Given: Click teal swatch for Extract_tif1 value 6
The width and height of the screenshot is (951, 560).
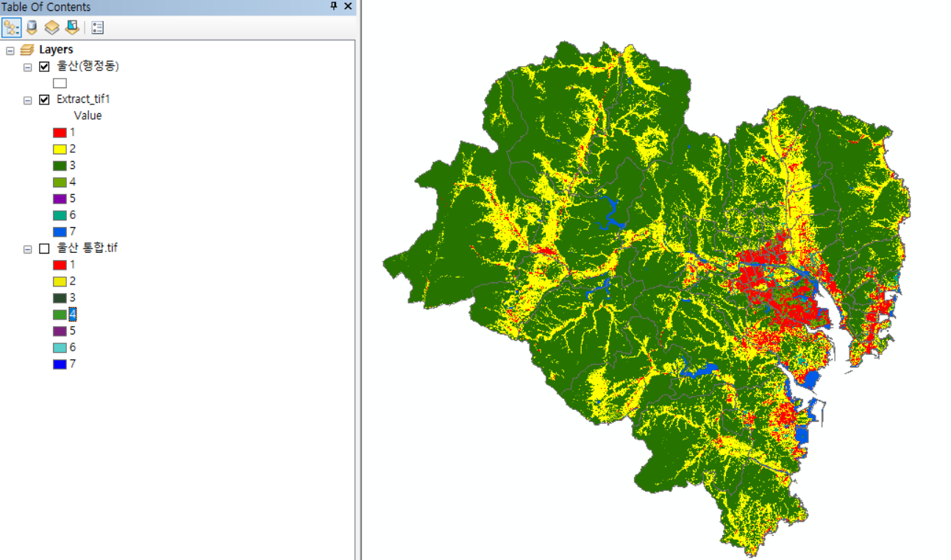Looking at the screenshot, I should pyautogui.click(x=60, y=215).
